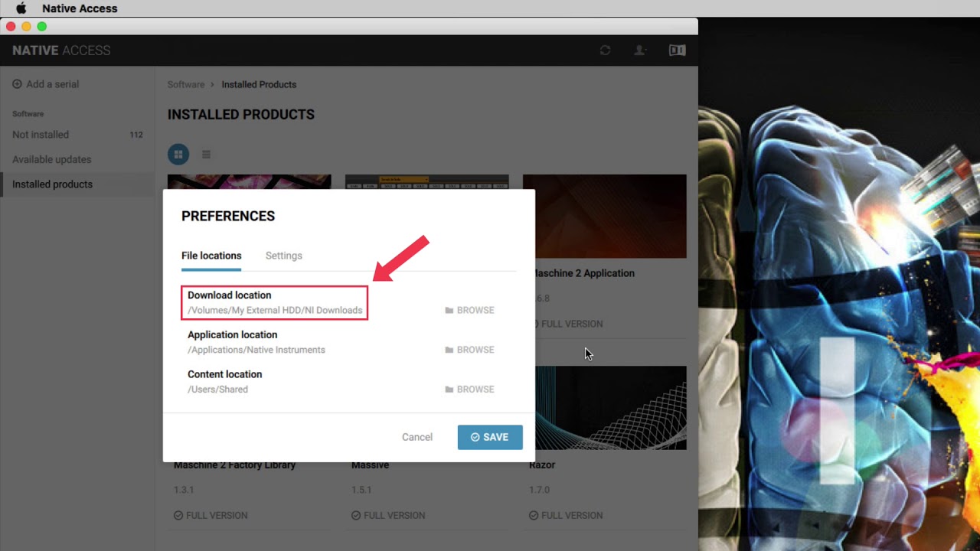Click the /Users/Shared content path
The width and height of the screenshot is (980, 551).
pyautogui.click(x=218, y=390)
